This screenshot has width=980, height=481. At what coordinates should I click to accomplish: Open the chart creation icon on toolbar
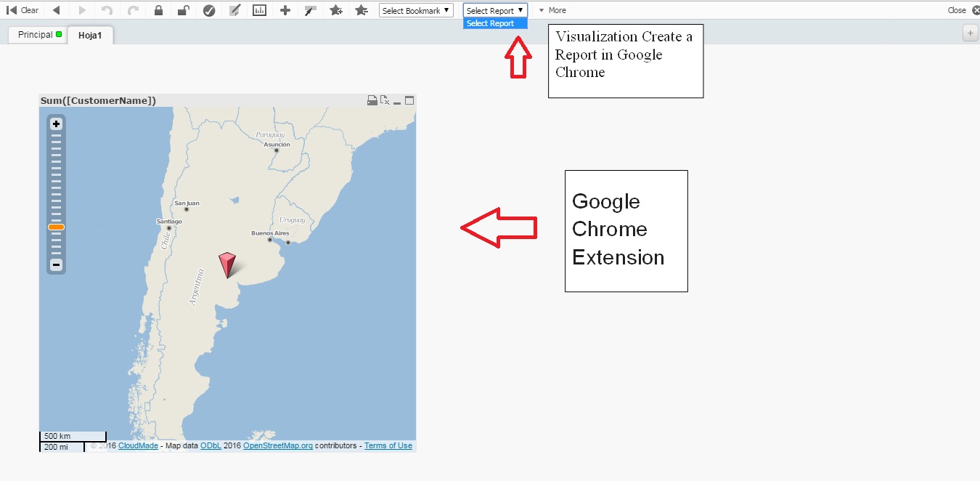click(258, 10)
